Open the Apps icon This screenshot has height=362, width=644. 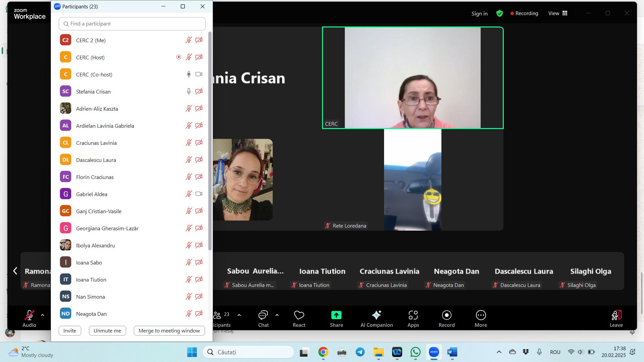click(x=413, y=315)
